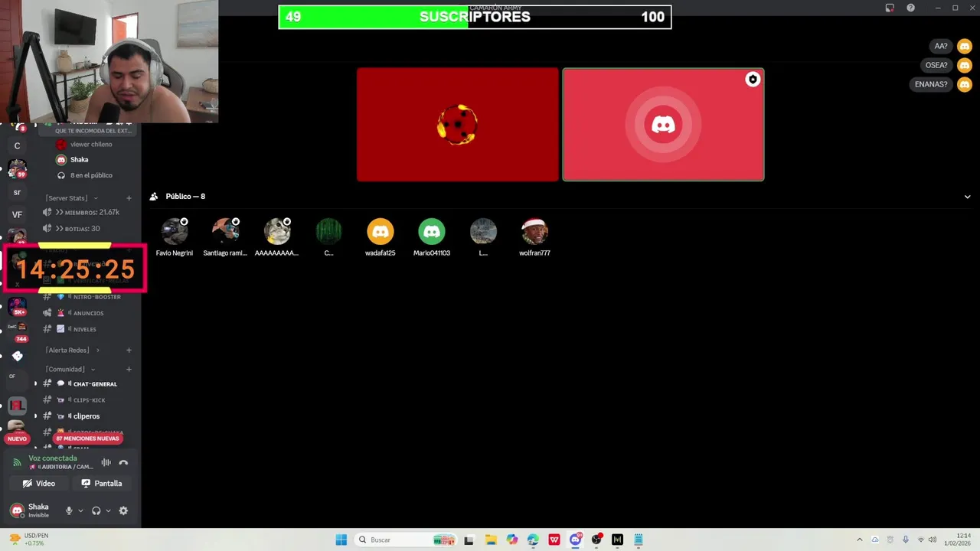The height and width of the screenshot is (551, 980).
Task: Open Discord help question mark icon
Action: click(x=910, y=8)
